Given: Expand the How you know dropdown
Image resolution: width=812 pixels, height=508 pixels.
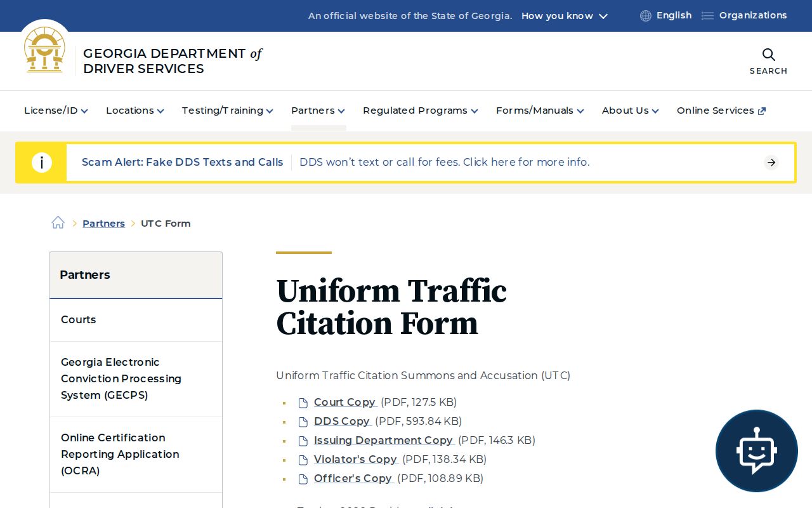Looking at the screenshot, I should (x=565, y=16).
